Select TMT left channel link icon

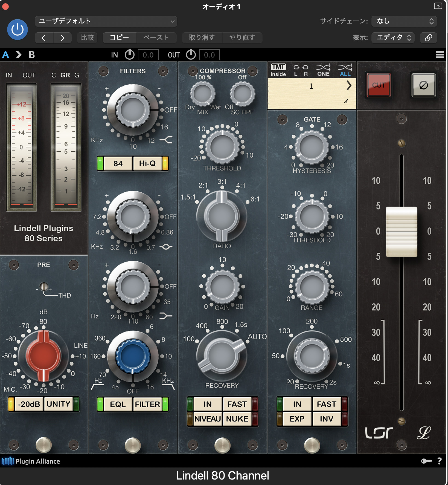[296, 70]
